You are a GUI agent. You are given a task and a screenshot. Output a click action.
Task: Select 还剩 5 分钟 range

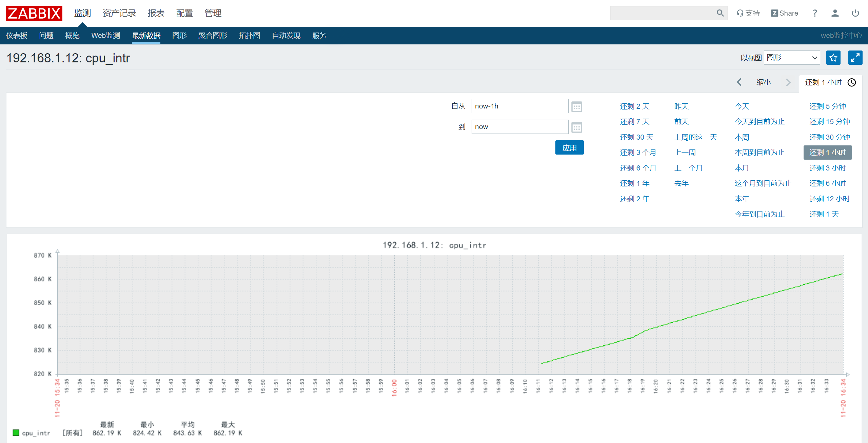pyautogui.click(x=828, y=106)
